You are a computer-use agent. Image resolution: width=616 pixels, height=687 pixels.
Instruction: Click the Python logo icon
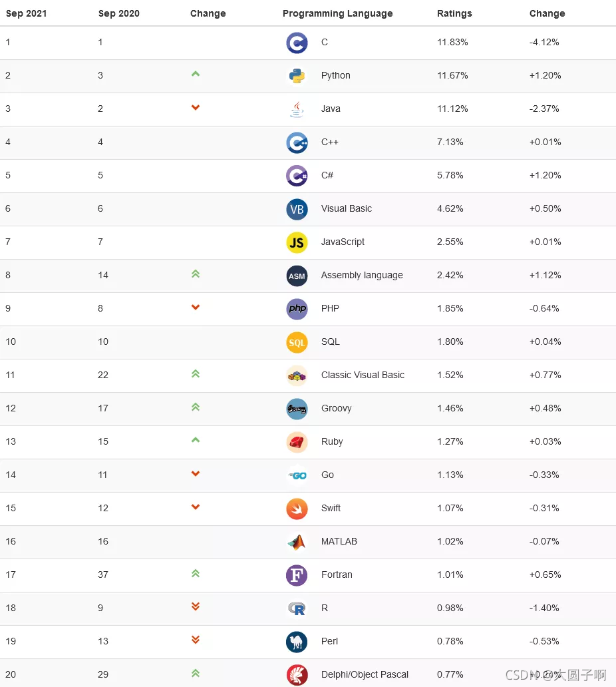coord(297,76)
